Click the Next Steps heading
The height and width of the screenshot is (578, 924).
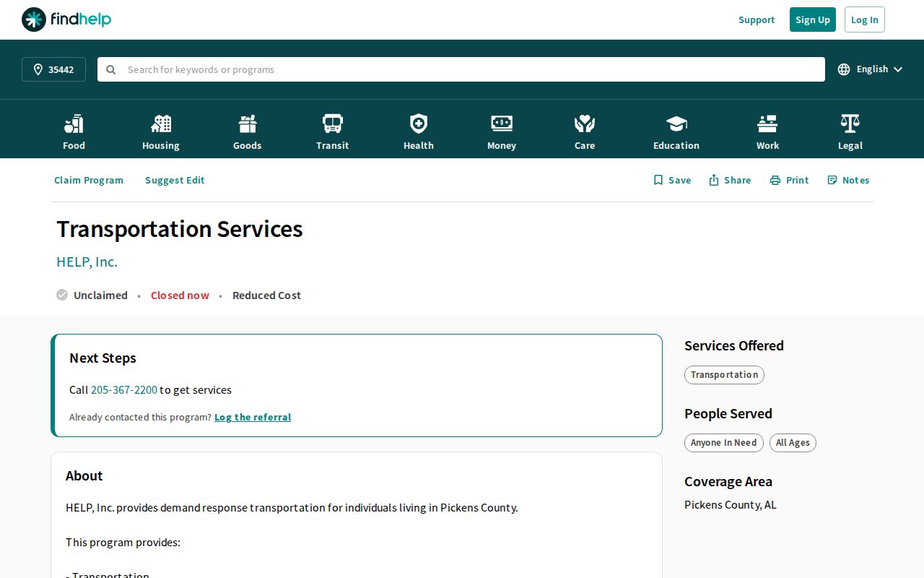(x=103, y=358)
